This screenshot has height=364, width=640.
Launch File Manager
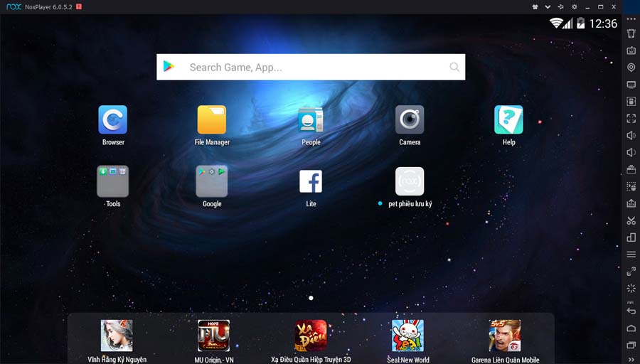point(212,119)
